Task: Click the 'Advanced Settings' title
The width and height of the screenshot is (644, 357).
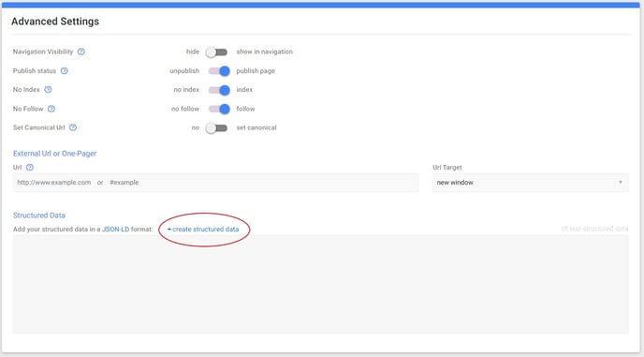Action: tap(55, 22)
